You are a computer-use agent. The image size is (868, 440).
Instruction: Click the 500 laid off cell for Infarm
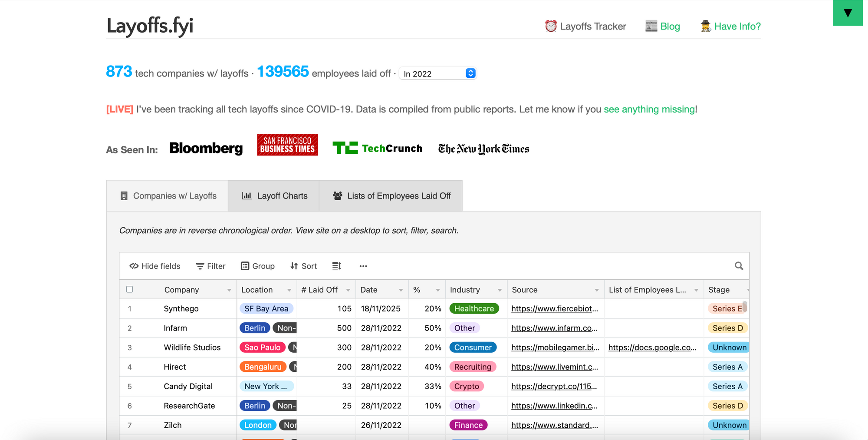[326, 328]
